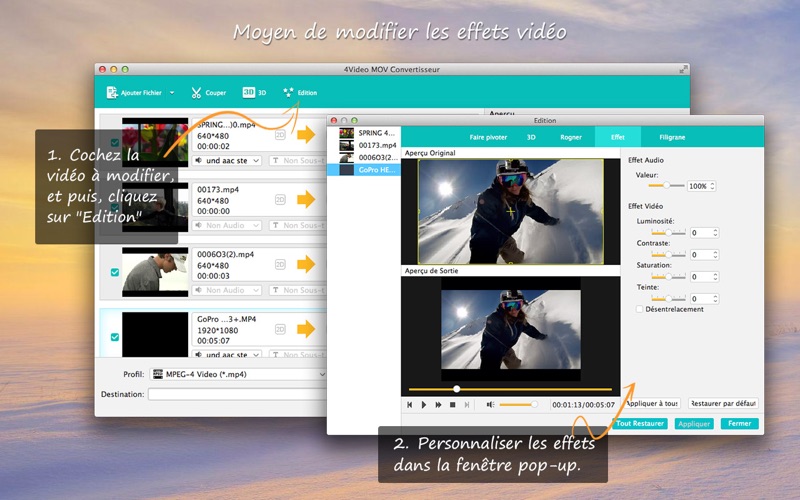Screen dimensions: 800x500
Task: Click 2D icon for GoPro video row
Action: pos(280,329)
